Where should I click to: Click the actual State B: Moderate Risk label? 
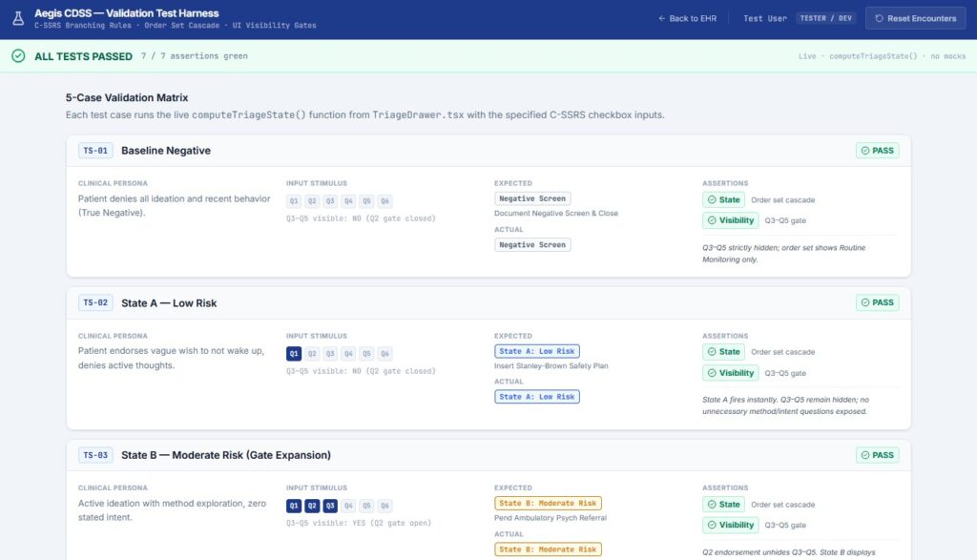click(x=548, y=550)
